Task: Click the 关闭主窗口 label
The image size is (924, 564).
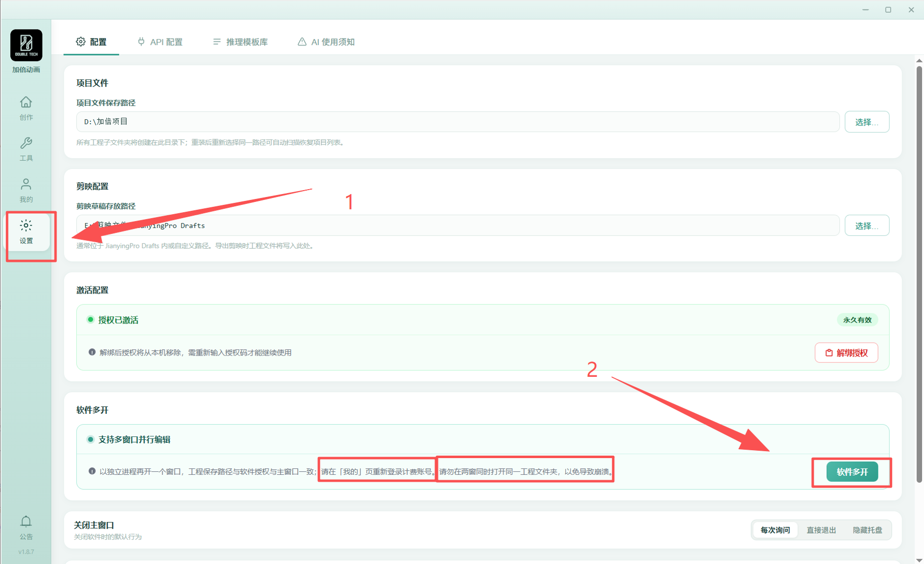Action: pyautogui.click(x=94, y=525)
